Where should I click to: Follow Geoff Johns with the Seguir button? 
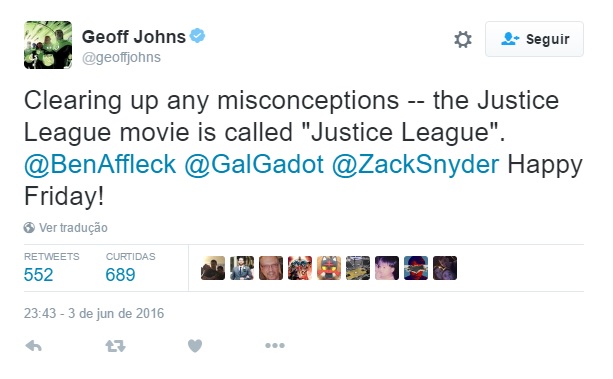(x=534, y=39)
